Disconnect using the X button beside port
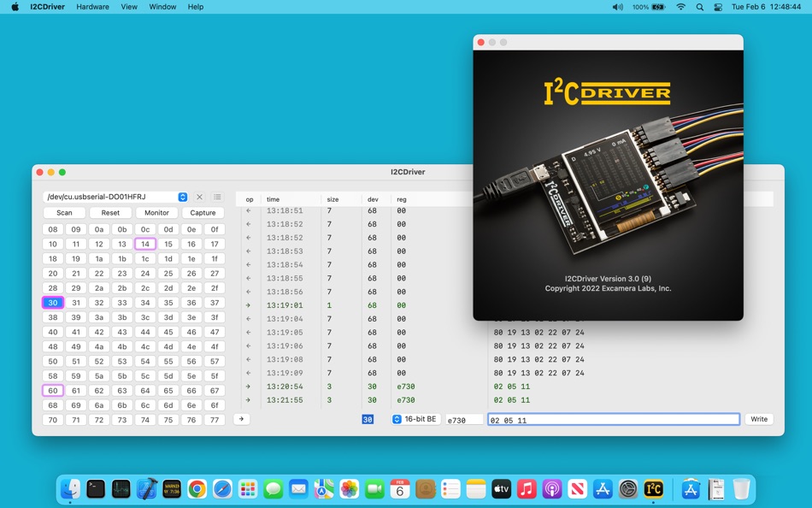Screen dimensions: 812x508 point(199,197)
